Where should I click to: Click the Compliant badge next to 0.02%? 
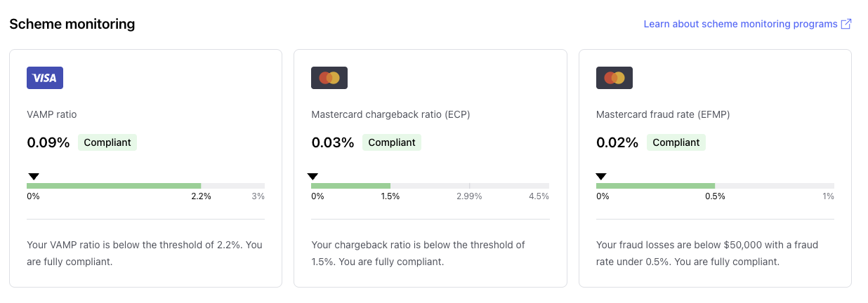point(676,142)
